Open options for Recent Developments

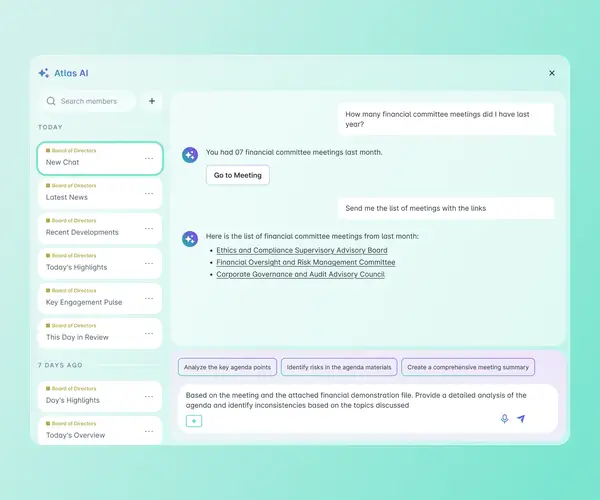(149, 228)
